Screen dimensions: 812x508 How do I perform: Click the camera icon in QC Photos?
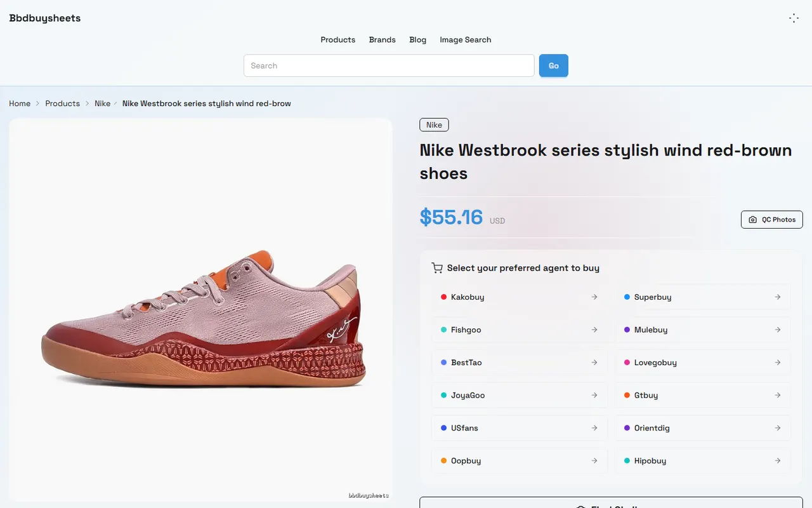click(752, 220)
